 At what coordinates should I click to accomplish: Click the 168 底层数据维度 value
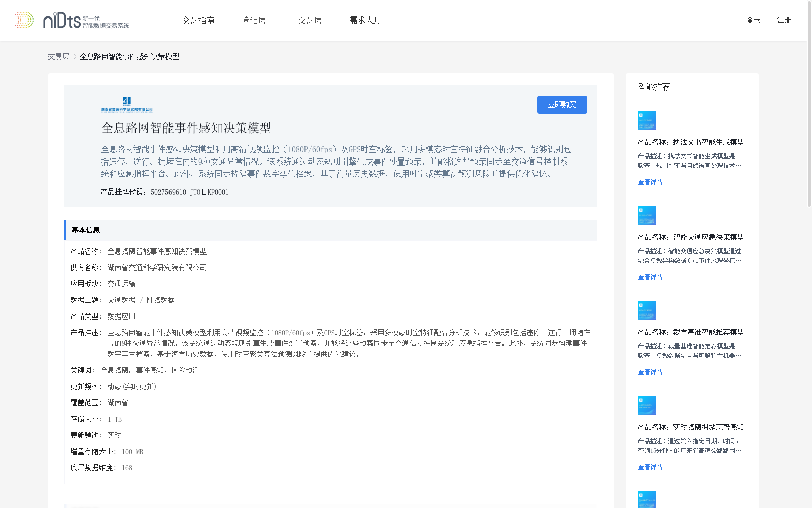click(x=127, y=468)
